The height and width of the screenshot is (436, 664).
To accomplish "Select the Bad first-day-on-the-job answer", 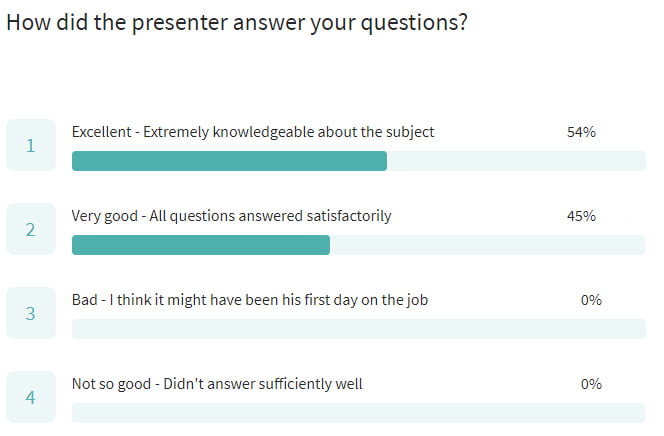I will coord(250,300).
